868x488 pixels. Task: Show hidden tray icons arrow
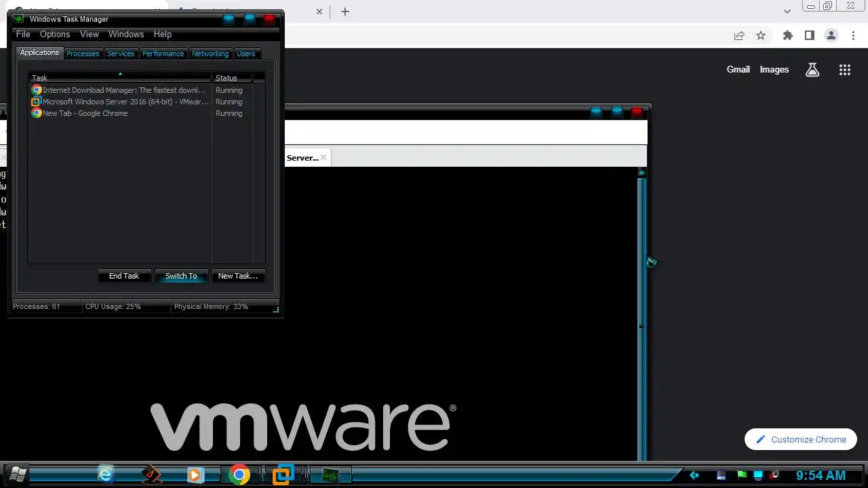[x=694, y=475]
